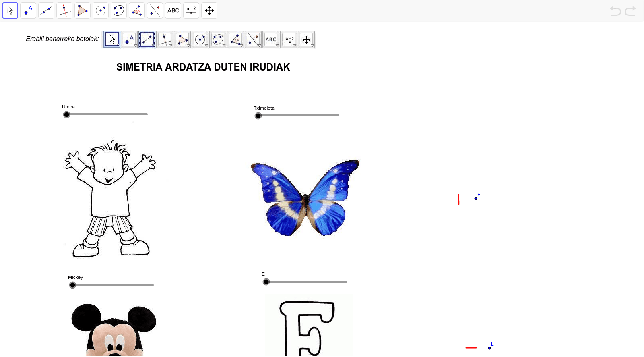Click the 'Erabili beharreko botoiak:' label
Screen dimensions: 644x357
click(x=62, y=39)
